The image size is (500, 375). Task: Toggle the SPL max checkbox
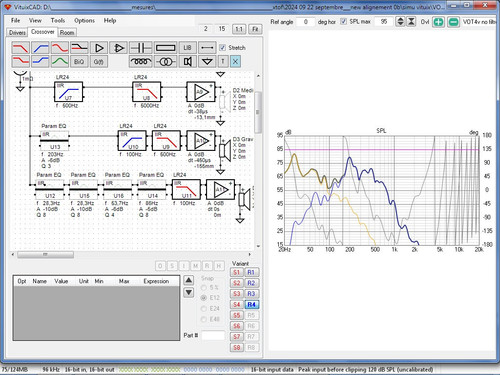tap(343, 21)
